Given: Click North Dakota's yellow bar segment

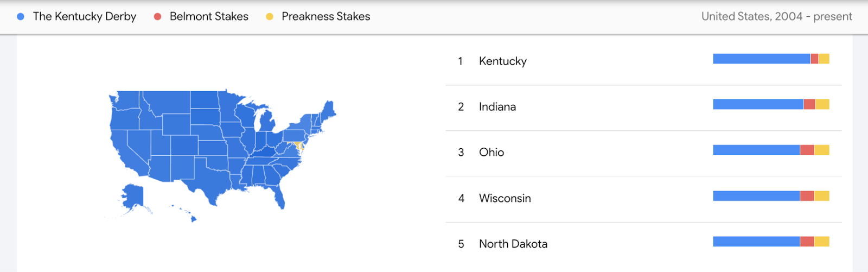Looking at the screenshot, I should [822, 242].
